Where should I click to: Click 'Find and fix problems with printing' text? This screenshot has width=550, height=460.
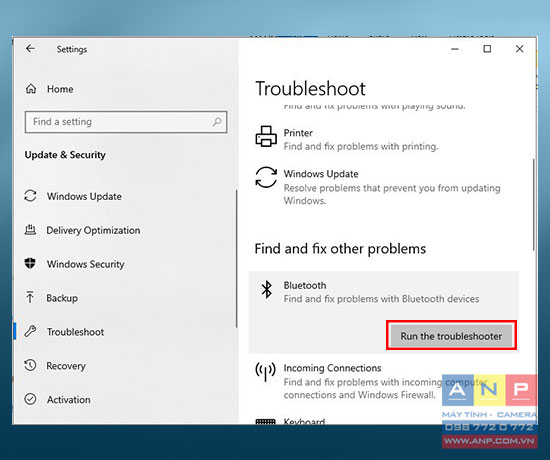361,146
